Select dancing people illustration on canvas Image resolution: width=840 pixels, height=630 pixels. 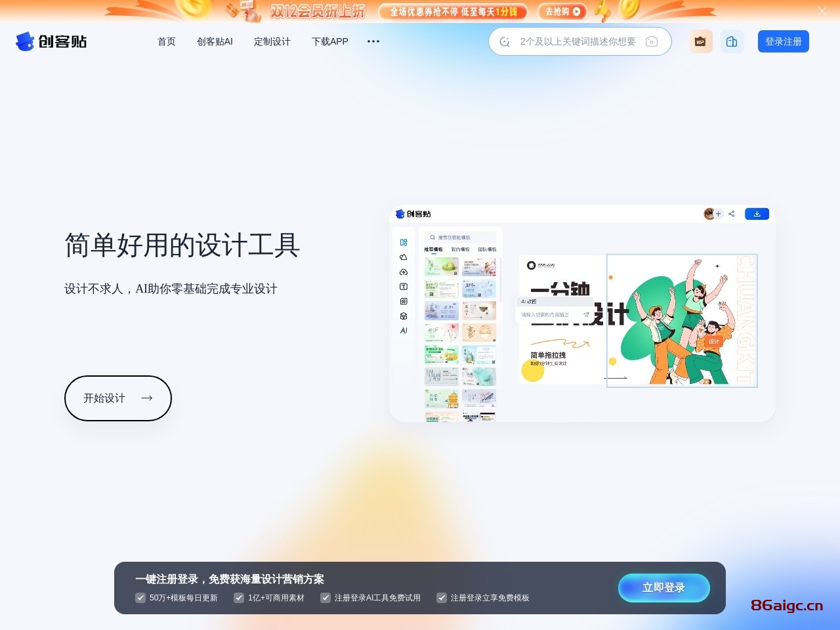click(x=682, y=321)
